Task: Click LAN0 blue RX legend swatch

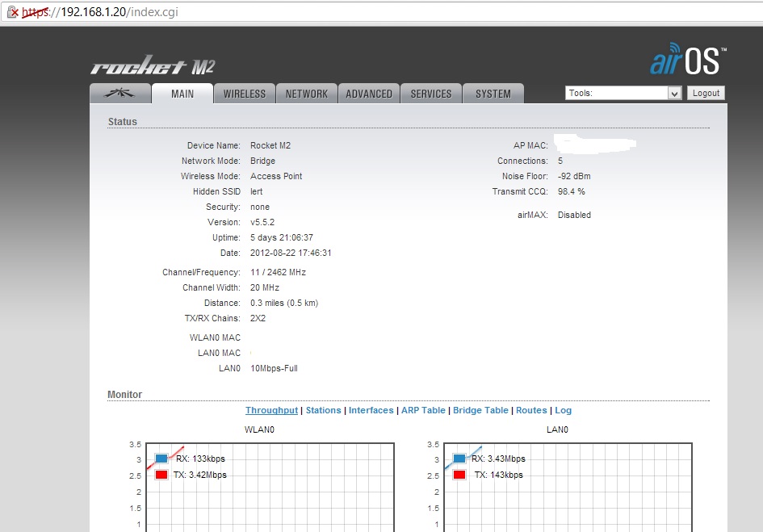Action: point(459,459)
